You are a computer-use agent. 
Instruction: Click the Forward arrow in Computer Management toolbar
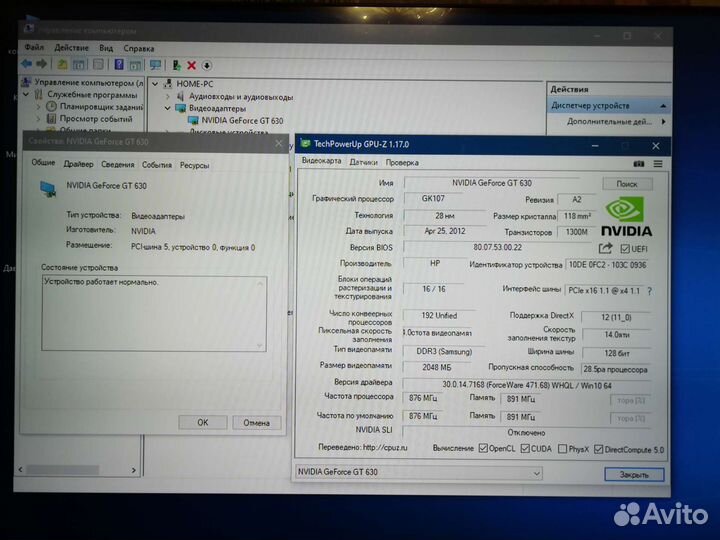click(x=42, y=64)
